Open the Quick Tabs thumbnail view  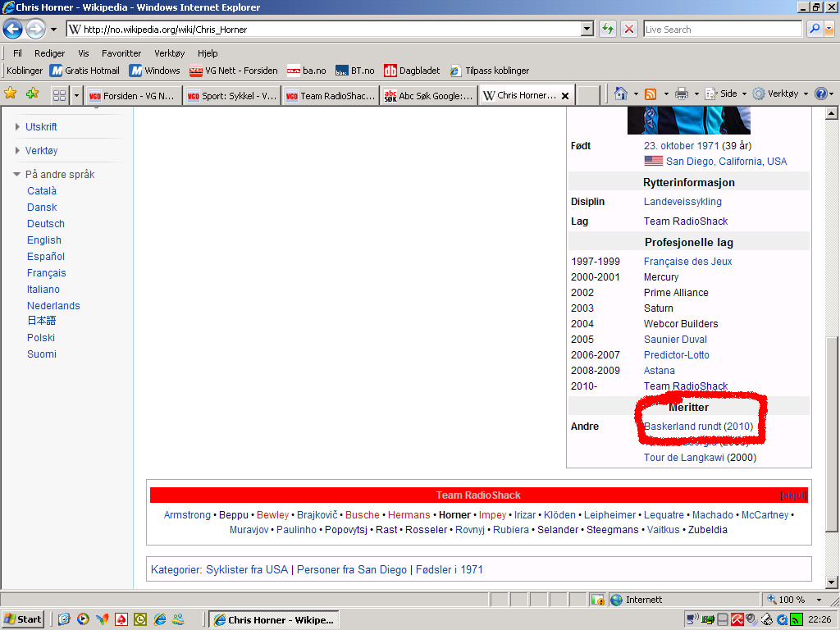click(59, 95)
